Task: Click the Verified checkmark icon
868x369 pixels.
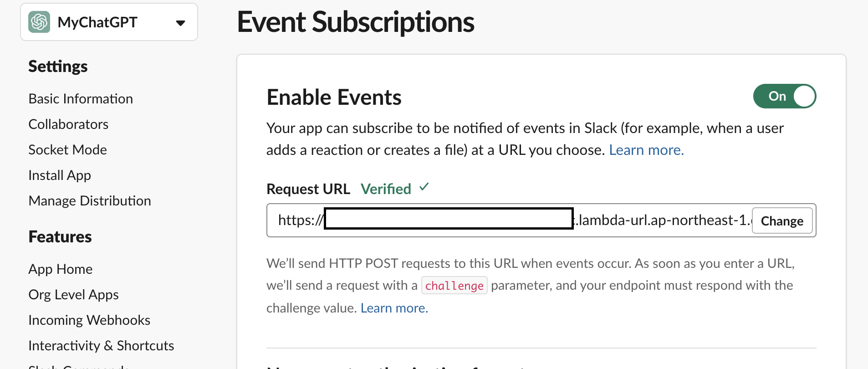Action: point(424,187)
